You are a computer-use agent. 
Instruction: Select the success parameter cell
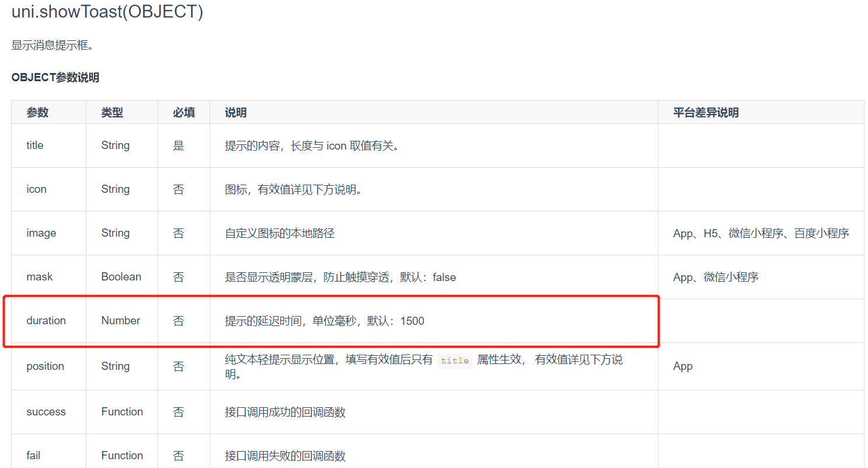click(46, 411)
